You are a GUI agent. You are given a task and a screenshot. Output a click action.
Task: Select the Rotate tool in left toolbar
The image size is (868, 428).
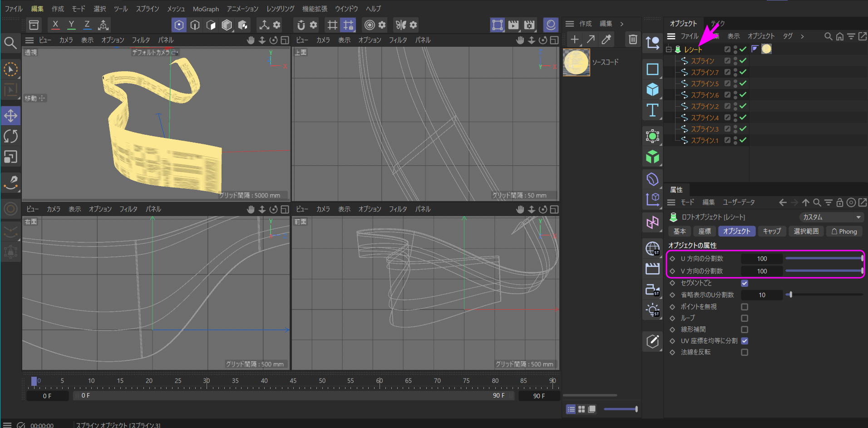click(10, 136)
